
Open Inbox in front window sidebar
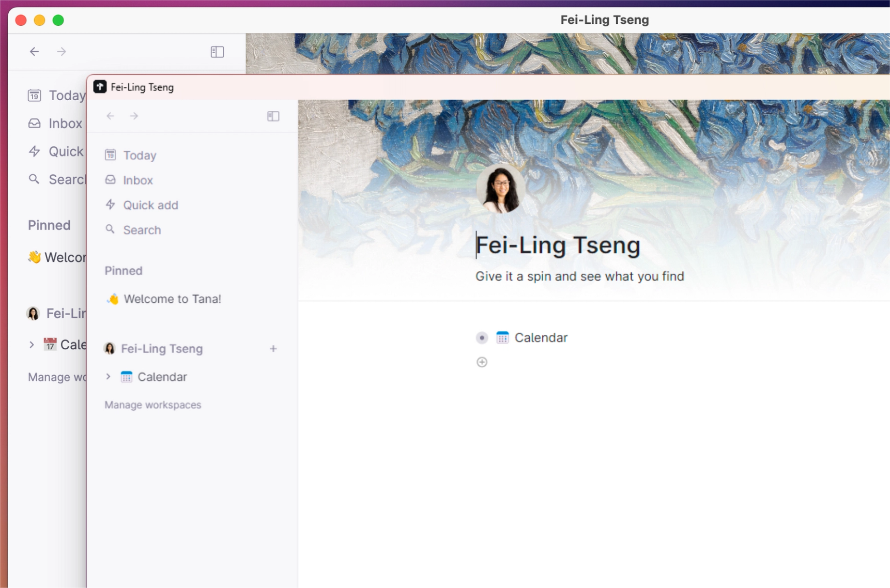pyautogui.click(x=138, y=180)
